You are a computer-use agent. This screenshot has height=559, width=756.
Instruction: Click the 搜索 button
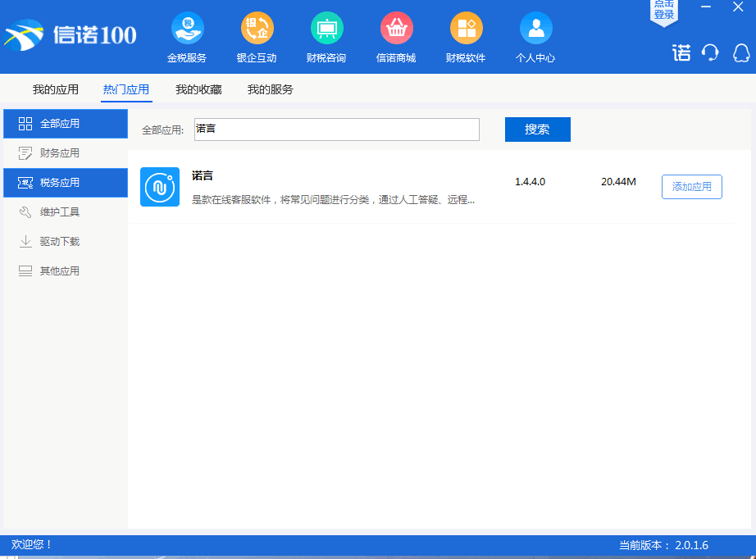point(538,130)
